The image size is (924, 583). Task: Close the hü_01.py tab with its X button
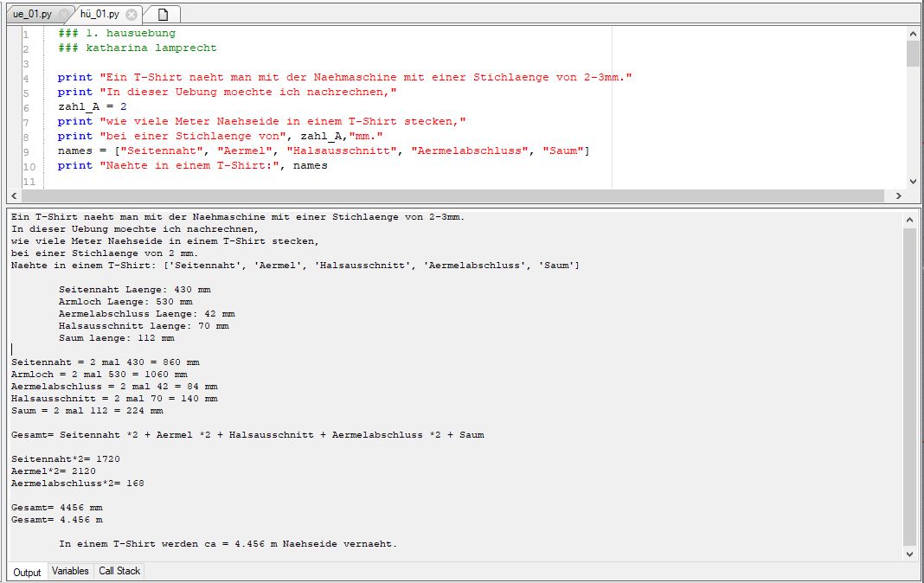[132, 13]
